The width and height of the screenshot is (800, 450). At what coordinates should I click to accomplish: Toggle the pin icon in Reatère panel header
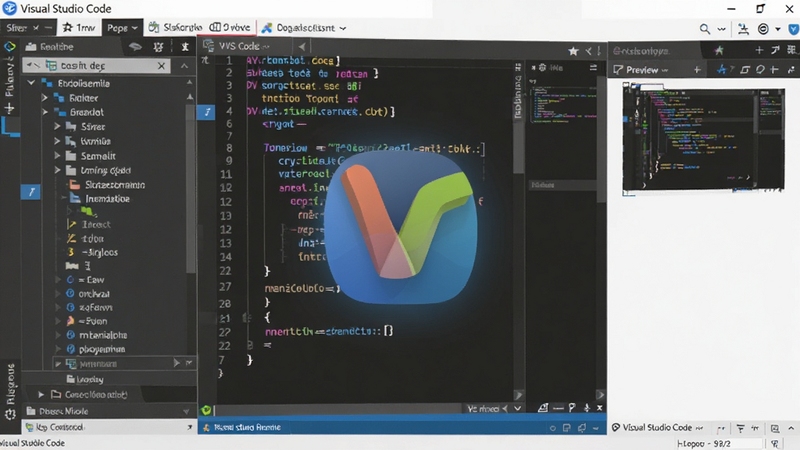pyautogui.click(x=185, y=47)
